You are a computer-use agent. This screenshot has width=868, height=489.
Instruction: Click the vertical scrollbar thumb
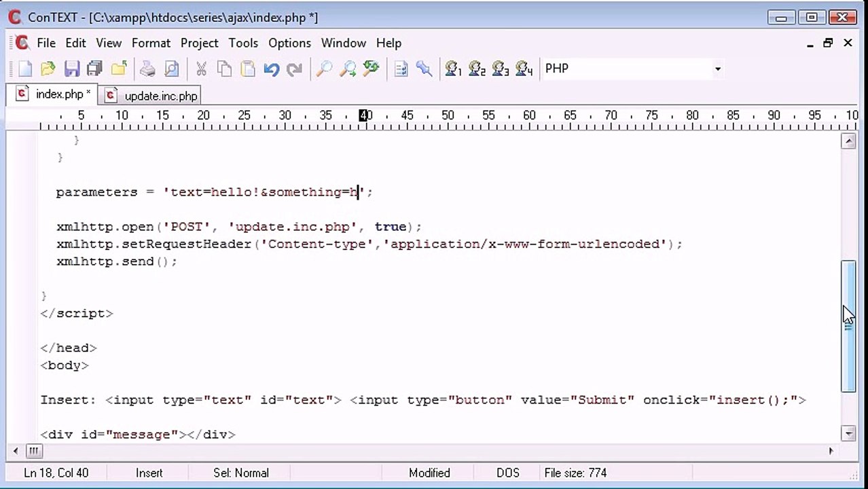tap(848, 326)
